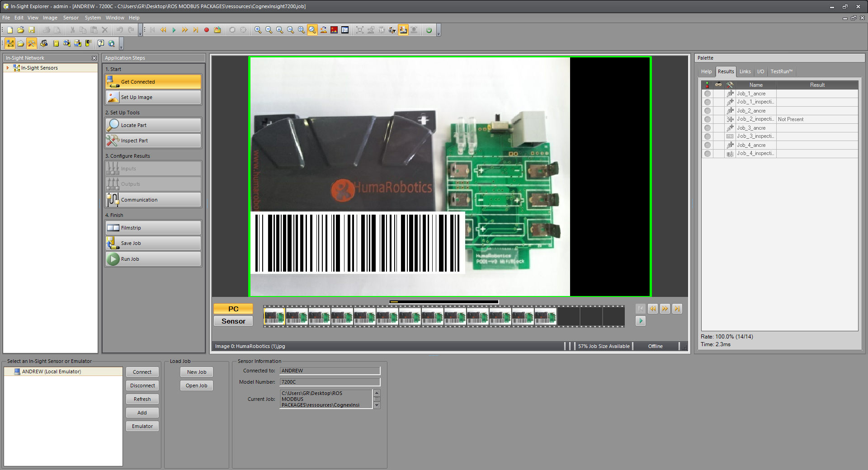Switch to the Links tab in Palette
The image size is (868, 470).
tap(745, 71)
